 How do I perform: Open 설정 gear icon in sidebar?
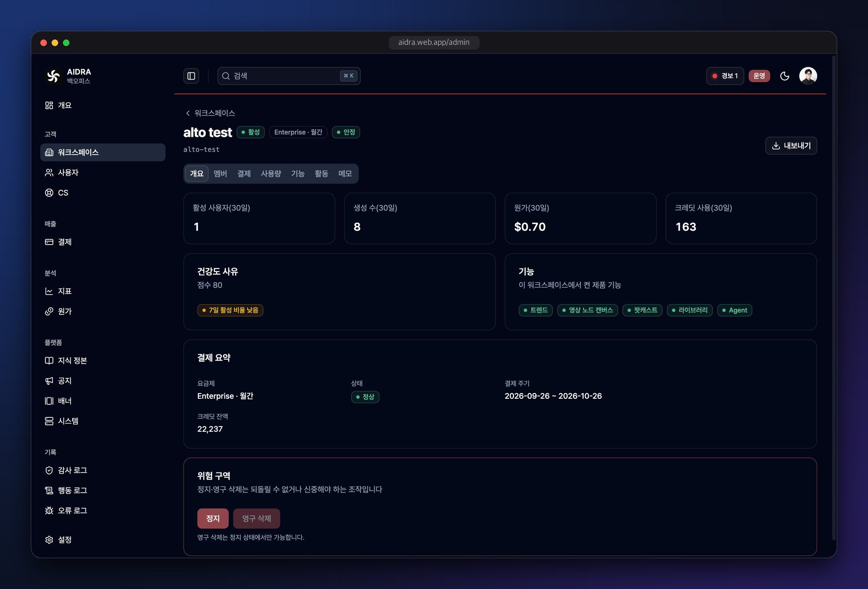pyautogui.click(x=49, y=539)
